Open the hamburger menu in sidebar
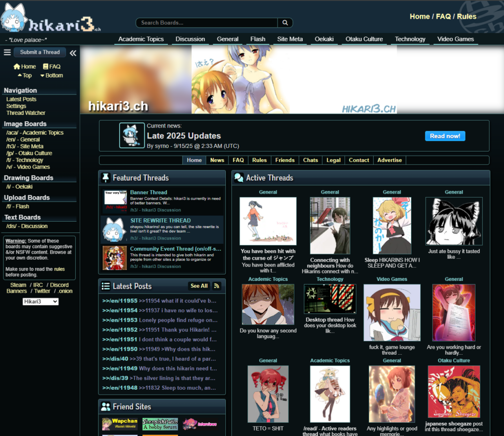This screenshot has width=504, height=436. coord(7,53)
